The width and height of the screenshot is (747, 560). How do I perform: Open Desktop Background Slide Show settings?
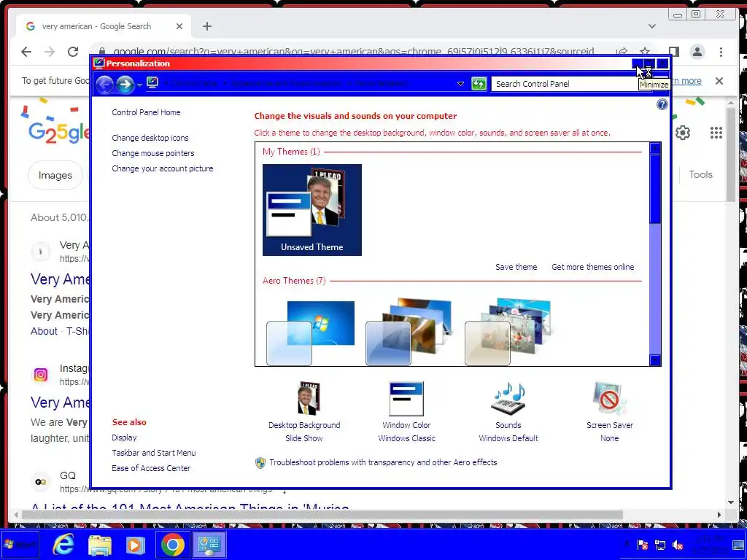(304, 412)
